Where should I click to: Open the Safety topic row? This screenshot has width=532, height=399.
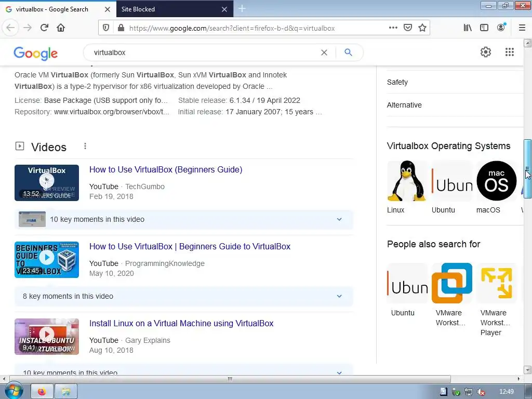[455, 82]
